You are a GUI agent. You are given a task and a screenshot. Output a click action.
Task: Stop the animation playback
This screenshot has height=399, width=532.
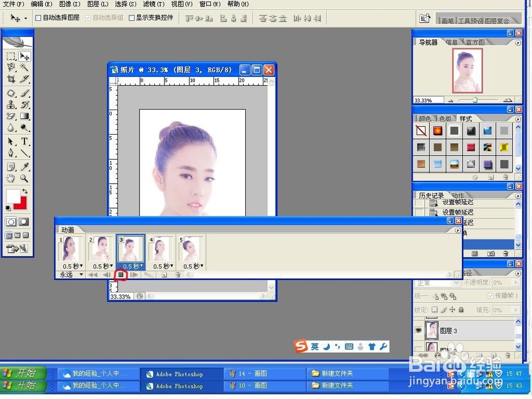point(120,275)
